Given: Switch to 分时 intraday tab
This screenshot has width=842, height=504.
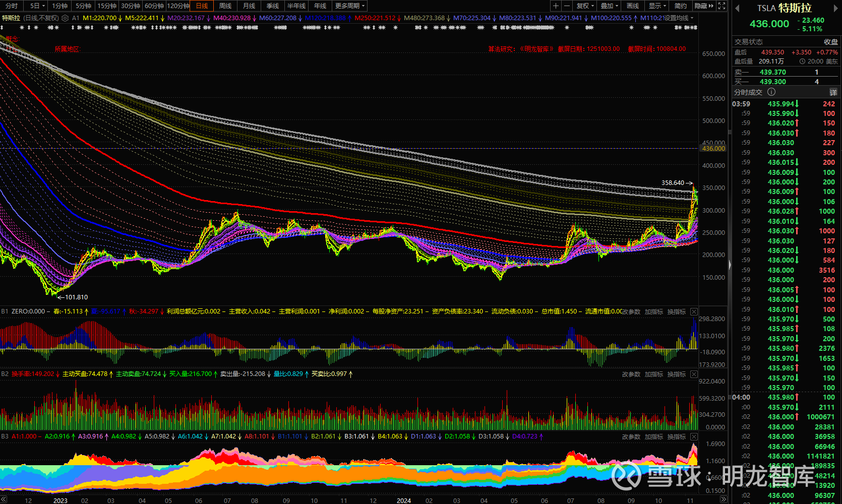Looking at the screenshot, I should click(x=12, y=6).
